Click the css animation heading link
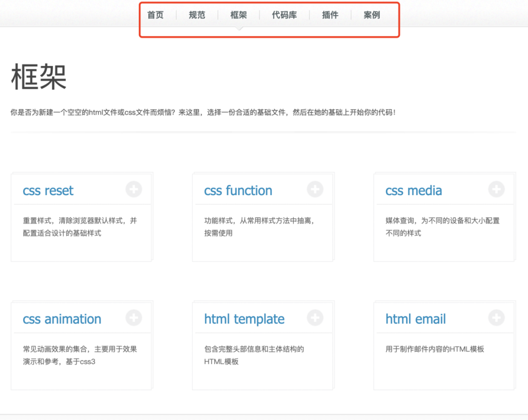 coord(62,319)
